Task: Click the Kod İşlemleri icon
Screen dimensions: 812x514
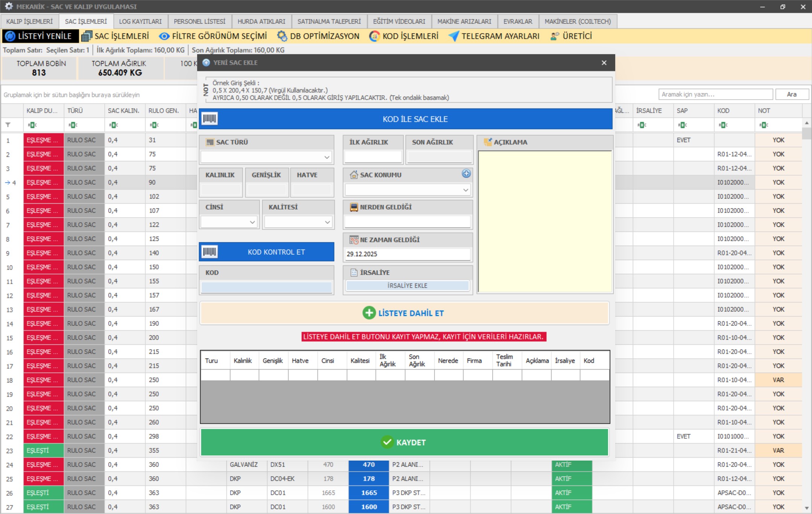Action: [x=374, y=36]
